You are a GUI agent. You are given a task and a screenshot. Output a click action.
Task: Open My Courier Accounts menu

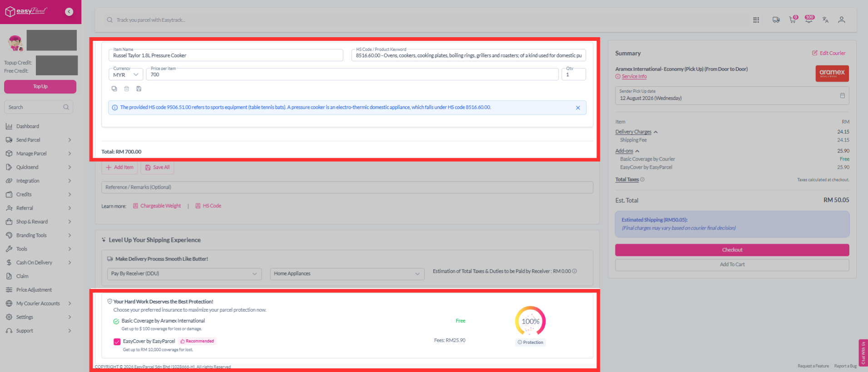coord(39,303)
